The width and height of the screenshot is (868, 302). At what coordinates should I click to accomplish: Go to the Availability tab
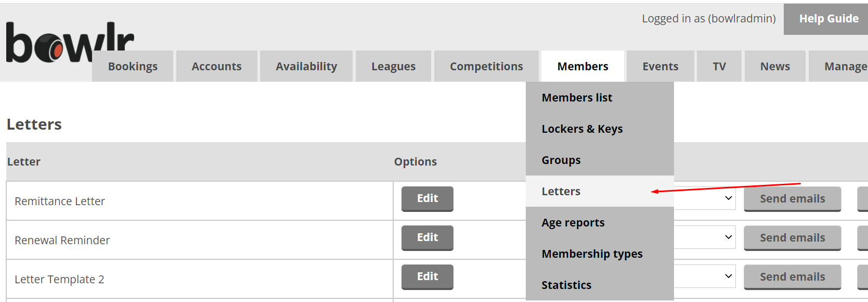pyautogui.click(x=306, y=67)
